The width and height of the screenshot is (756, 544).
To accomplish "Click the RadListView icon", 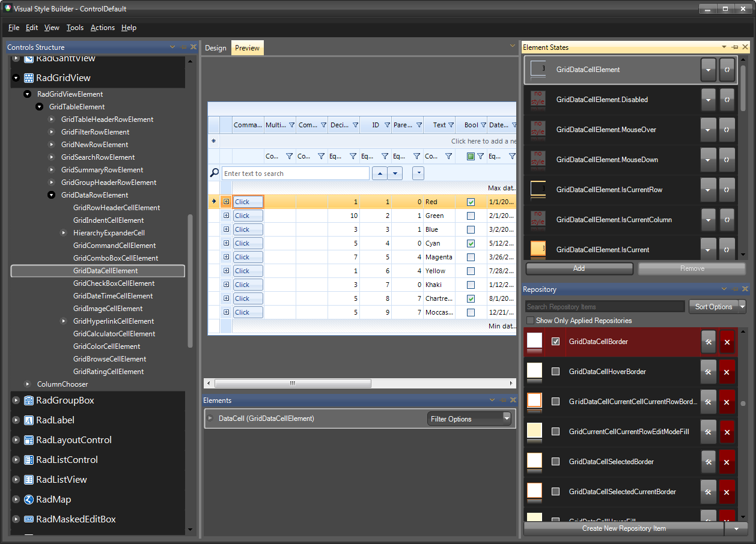I will [28, 480].
